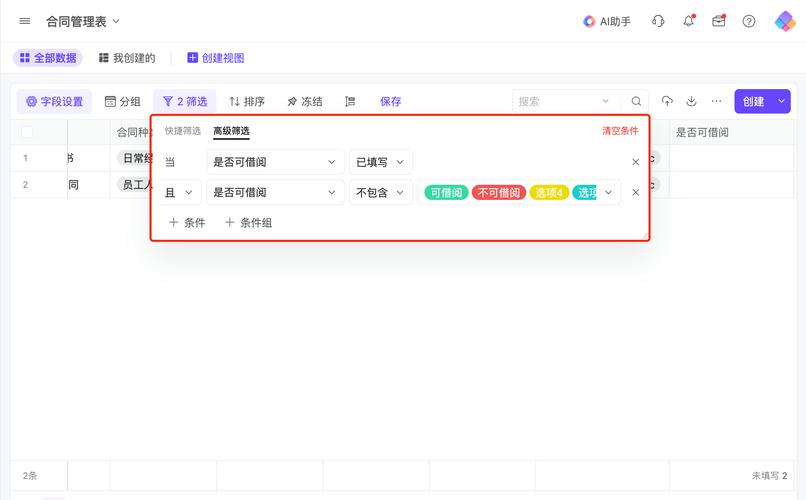
Task: Click the search magnifier icon
Action: (636, 101)
